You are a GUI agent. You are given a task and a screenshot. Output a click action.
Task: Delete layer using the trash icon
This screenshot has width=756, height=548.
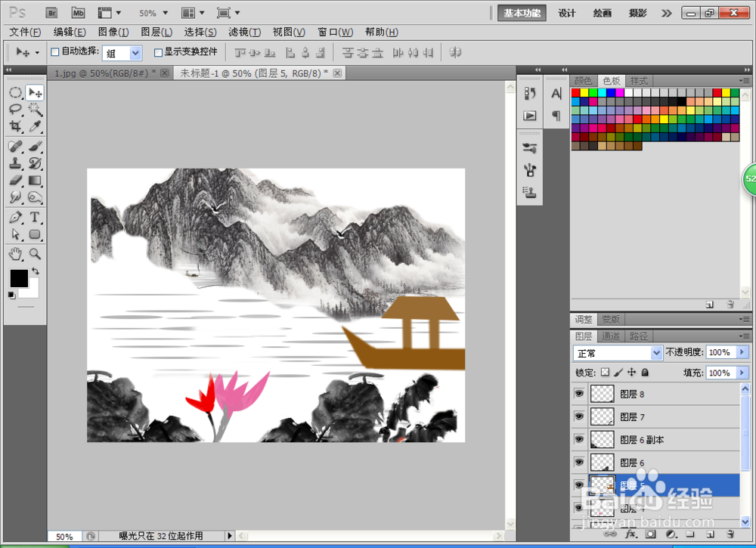pos(730,534)
